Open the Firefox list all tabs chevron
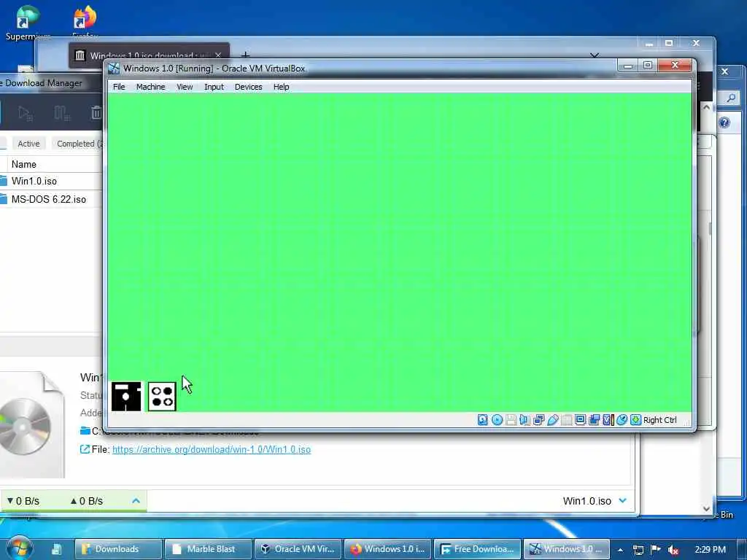 [x=594, y=55]
